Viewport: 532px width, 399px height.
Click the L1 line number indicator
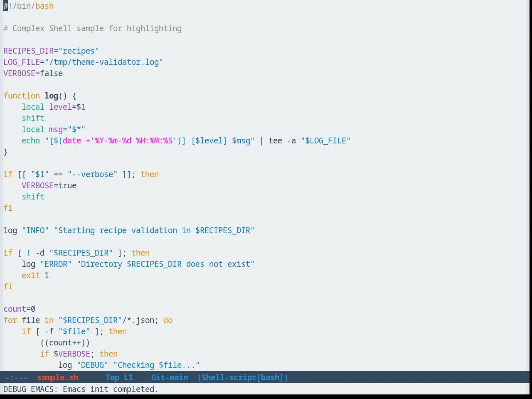pos(128,377)
